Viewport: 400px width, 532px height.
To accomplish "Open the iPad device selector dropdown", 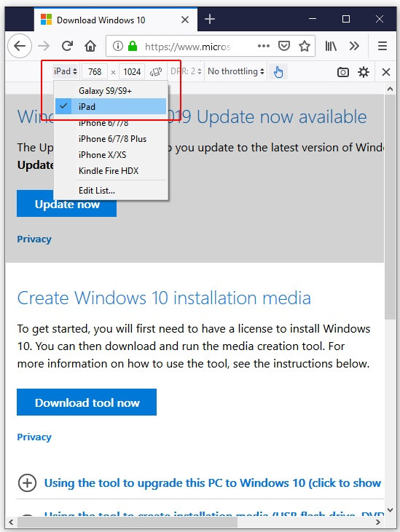I will tap(66, 71).
